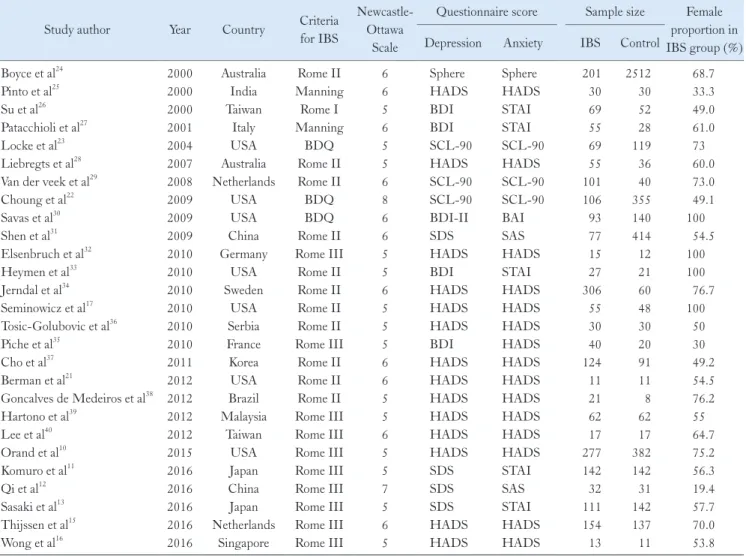The image size is (746, 556).
Task: Click the control sample value '414'
Action: click(x=641, y=236)
